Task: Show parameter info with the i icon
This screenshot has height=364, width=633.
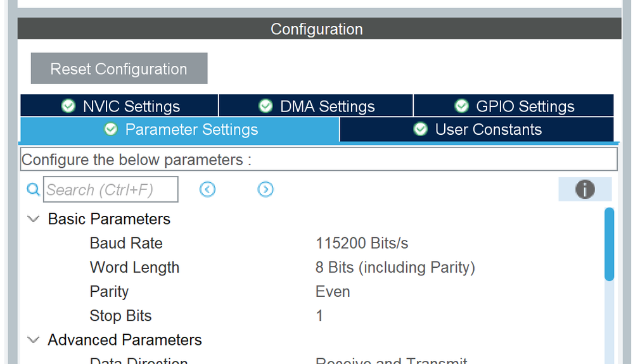Action: [585, 189]
